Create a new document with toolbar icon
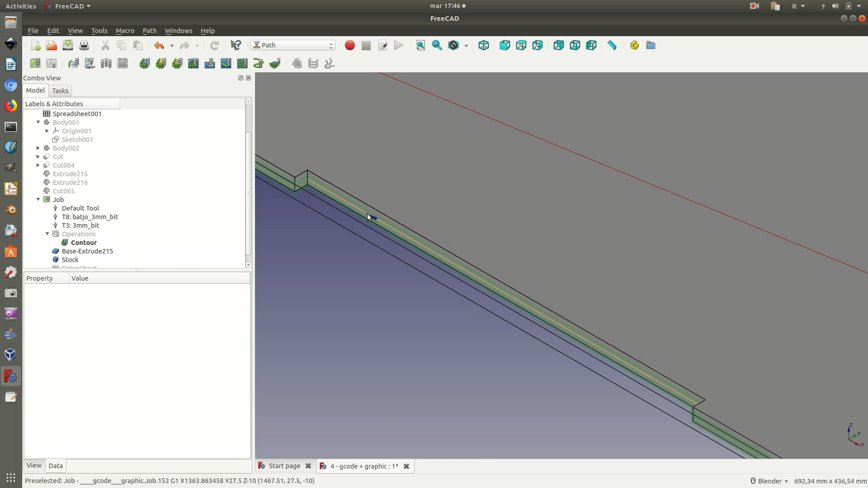The image size is (868, 488). pos(36,45)
